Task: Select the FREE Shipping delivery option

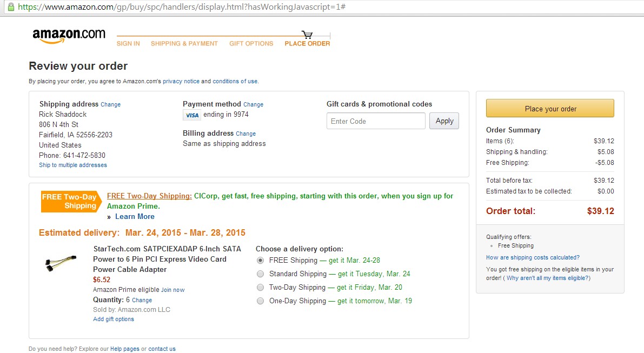Action: coord(261,260)
